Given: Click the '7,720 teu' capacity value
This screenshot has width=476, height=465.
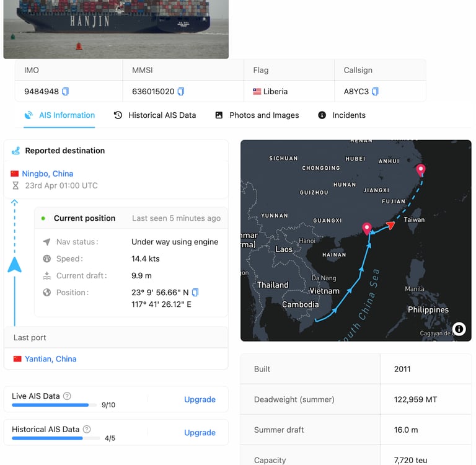Looking at the screenshot, I should pyautogui.click(x=410, y=460).
